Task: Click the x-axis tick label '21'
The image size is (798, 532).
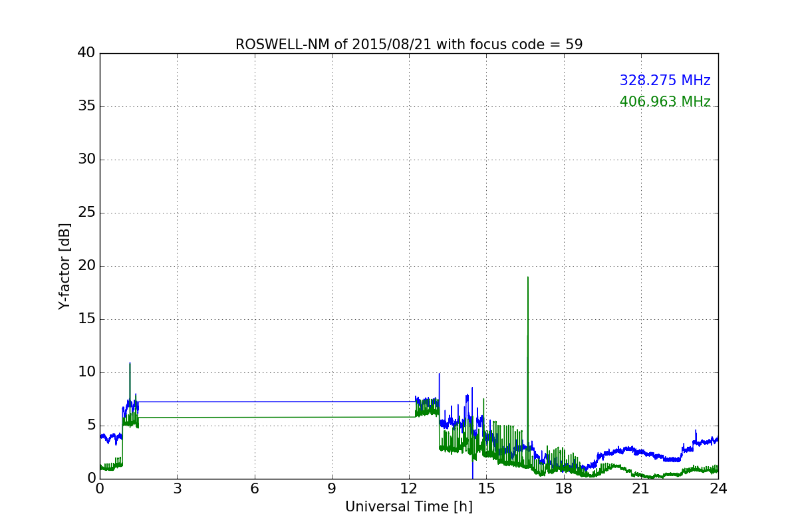Action: point(641,488)
